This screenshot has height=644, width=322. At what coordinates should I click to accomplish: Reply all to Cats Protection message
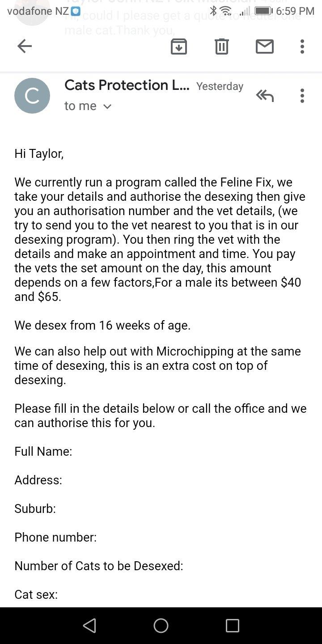(265, 96)
